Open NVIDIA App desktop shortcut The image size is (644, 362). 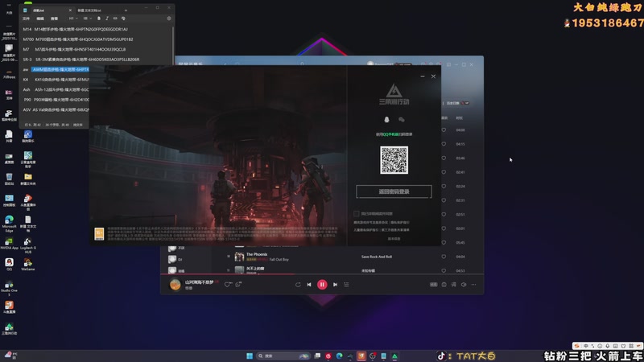tap(9, 244)
